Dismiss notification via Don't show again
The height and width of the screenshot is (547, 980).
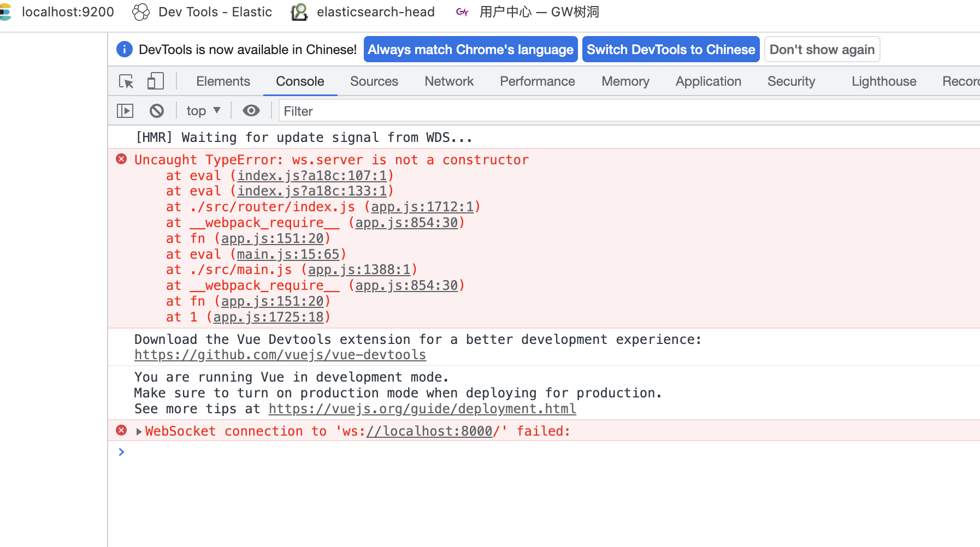822,49
